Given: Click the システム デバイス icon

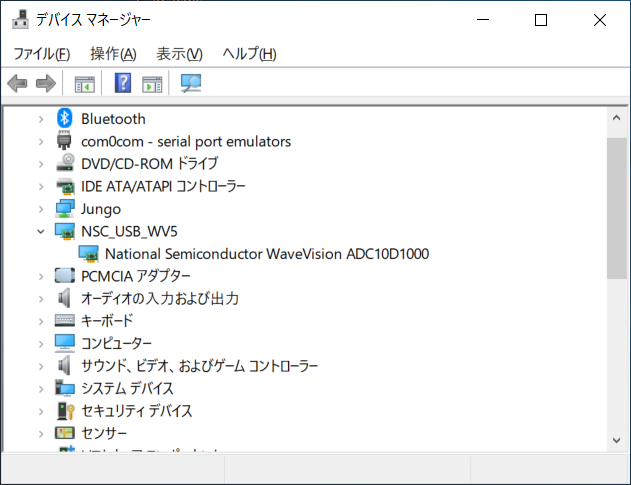Looking at the screenshot, I should point(65,388).
